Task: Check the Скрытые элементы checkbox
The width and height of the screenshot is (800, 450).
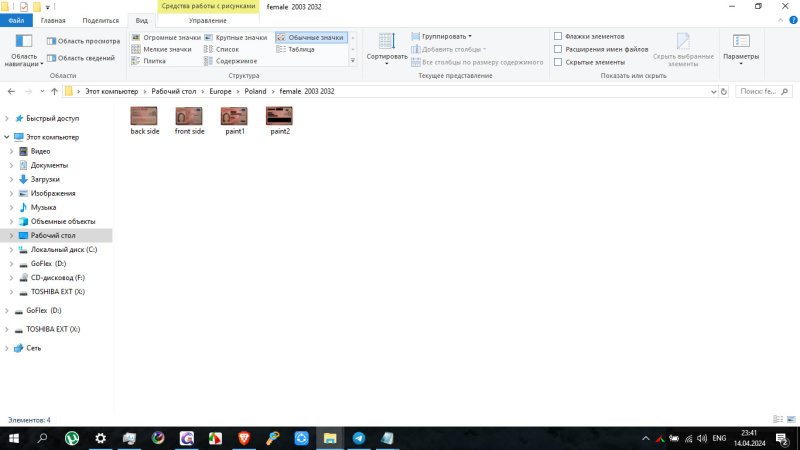Action: pyautogui.click(x=558, y=62)
